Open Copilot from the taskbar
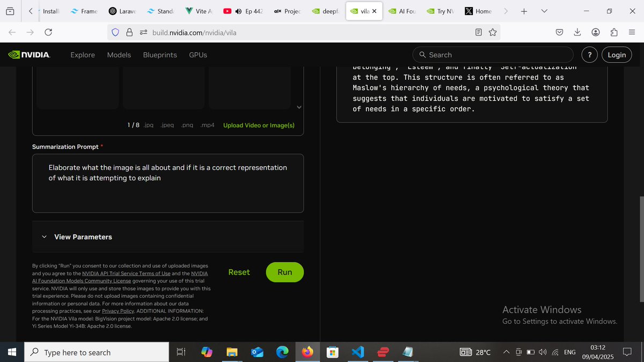The width and height of the screenshot is (644, 362). 207,352
